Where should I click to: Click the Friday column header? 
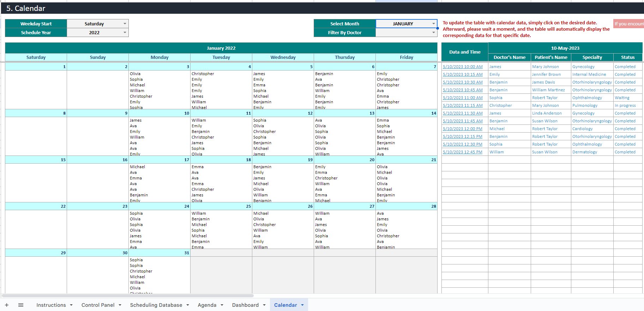coord(407,57)
